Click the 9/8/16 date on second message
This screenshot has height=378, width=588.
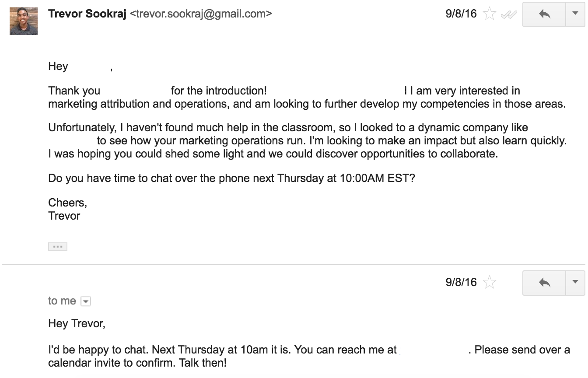click(x=461, y=282)
